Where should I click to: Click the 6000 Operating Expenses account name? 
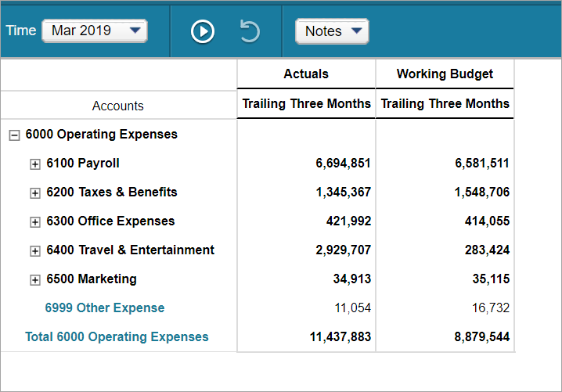tap(102, 134)
